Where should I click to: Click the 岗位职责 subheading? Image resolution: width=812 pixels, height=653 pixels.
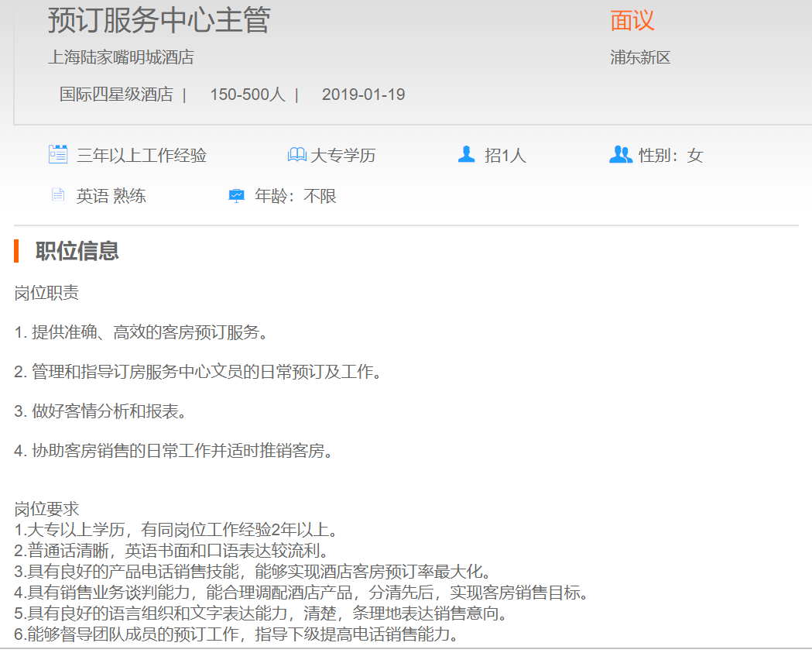coord(46,293)
